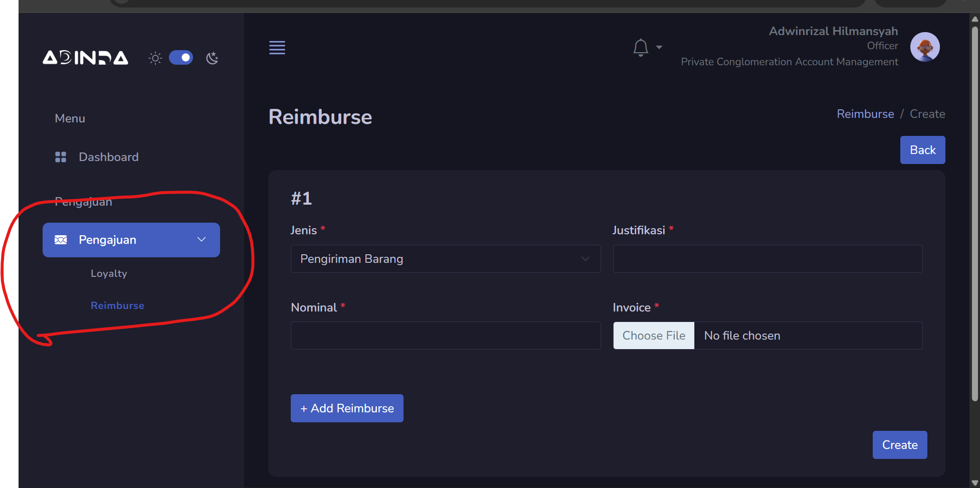980x488 pixels.
Task: Click the hamburger menu icon
Action: pos(277,48)
